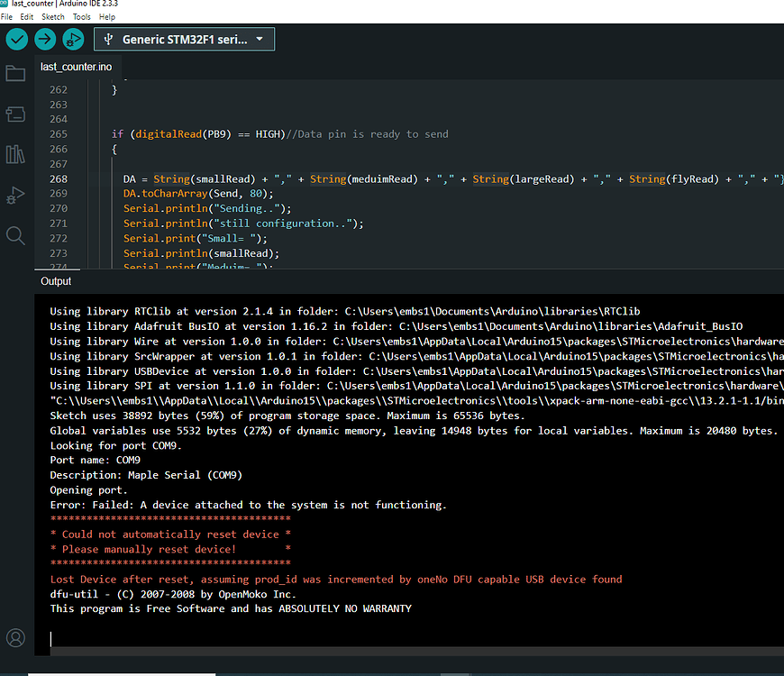
Task: Open the Search sidebar panel
Action: point(15,235)
